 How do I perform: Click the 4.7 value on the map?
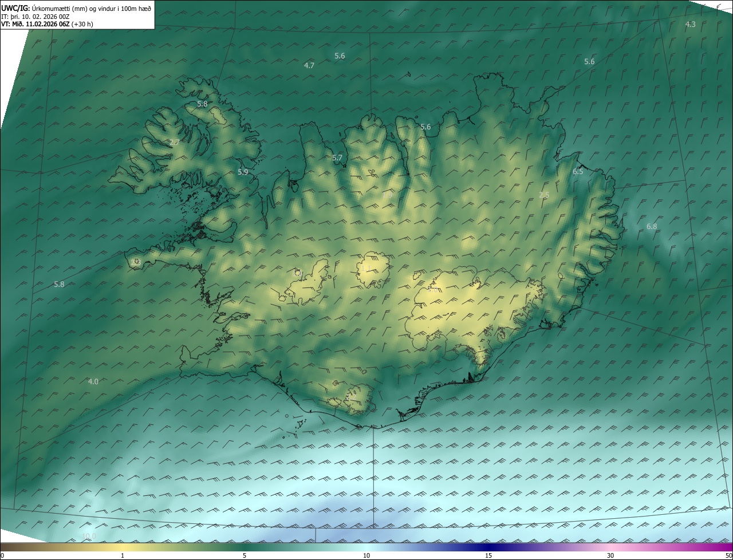tap(309, 65)
